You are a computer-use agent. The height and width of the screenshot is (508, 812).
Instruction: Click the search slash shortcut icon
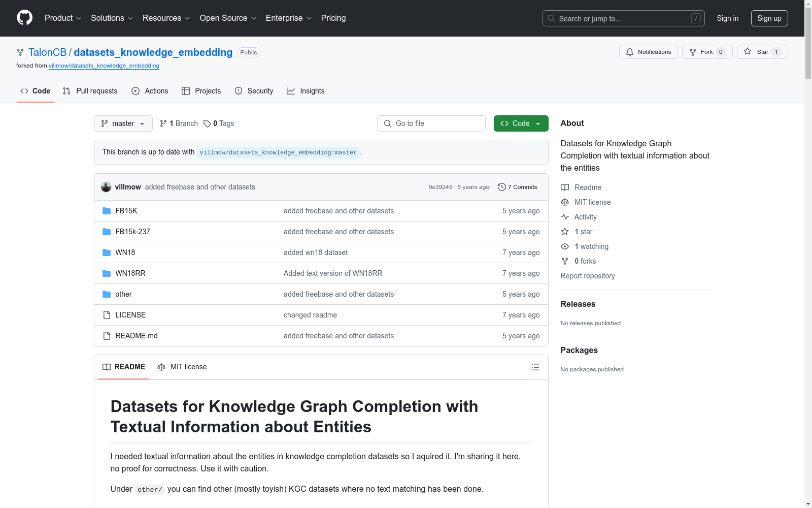click(696, 18)
